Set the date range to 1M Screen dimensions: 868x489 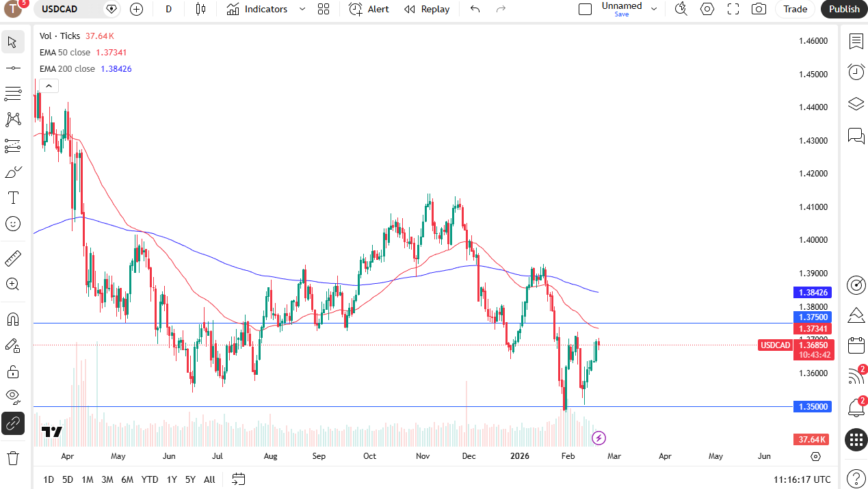coord(88,479)
